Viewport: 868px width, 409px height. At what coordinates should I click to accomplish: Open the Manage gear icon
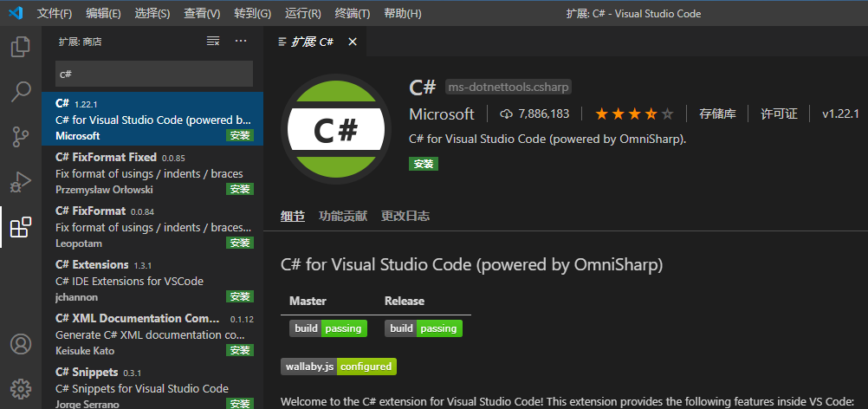pos(20,387)
